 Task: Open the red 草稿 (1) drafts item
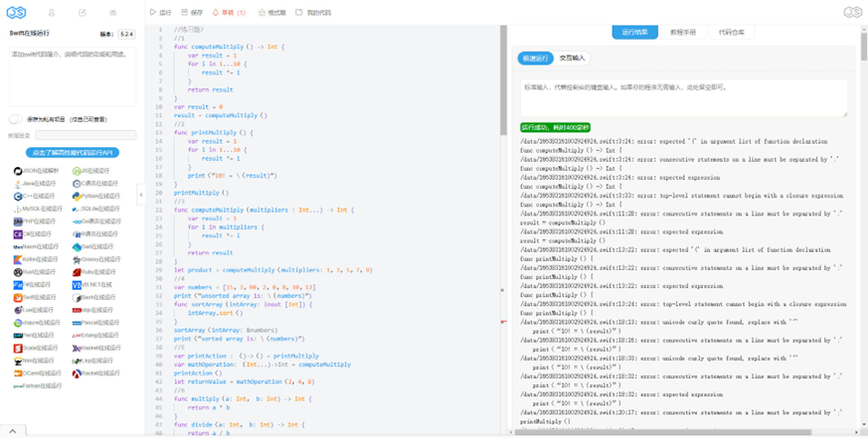[x=229, y=12]
